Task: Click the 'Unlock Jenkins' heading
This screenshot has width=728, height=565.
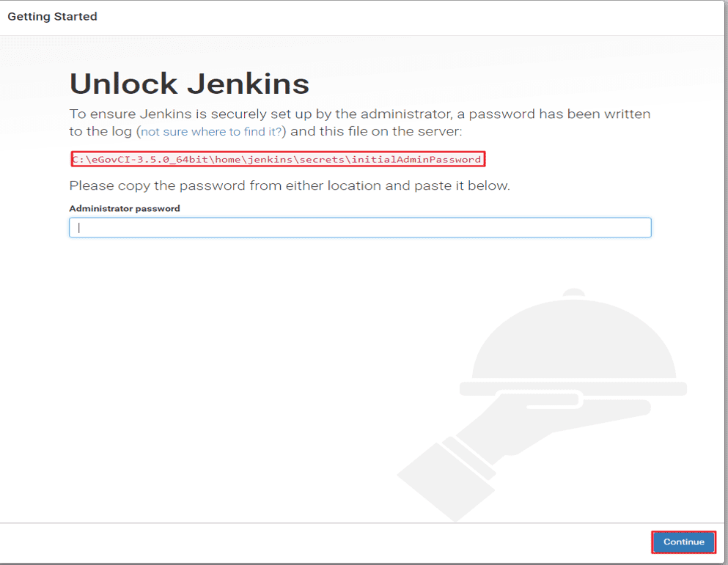Action: [189, 84]
